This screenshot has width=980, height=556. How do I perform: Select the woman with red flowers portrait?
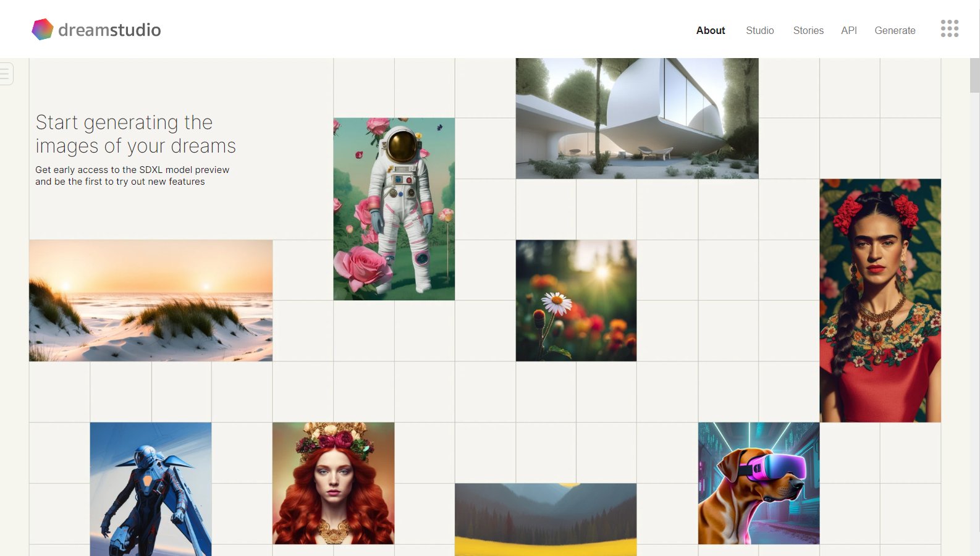coord(879,300)
